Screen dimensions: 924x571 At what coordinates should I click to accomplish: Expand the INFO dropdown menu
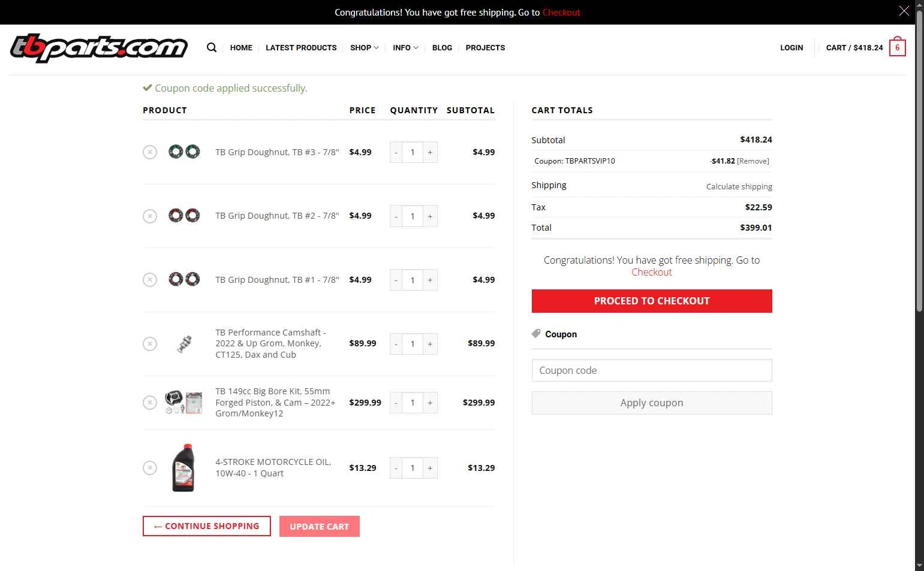405,47
